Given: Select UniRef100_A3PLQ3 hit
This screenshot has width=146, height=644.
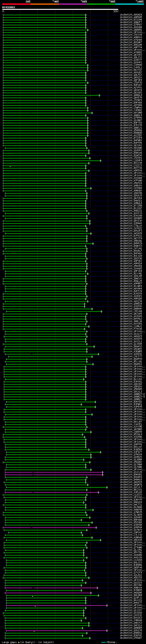Looking at the screenshot, I should click(131, 493).
